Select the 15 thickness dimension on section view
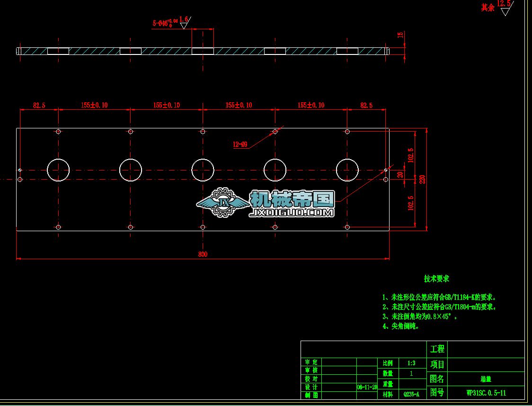The height and width of the screenshot is (406, 532). point(400,36)
